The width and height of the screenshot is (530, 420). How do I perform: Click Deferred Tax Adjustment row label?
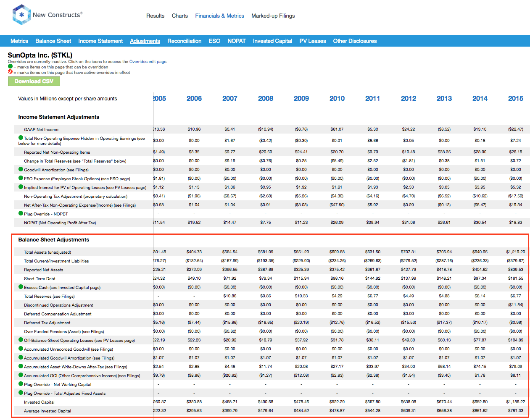[x=47, y=323]
